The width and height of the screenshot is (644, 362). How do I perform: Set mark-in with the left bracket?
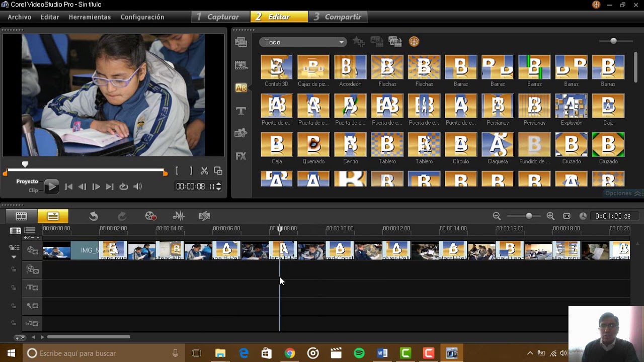point(177,171)
